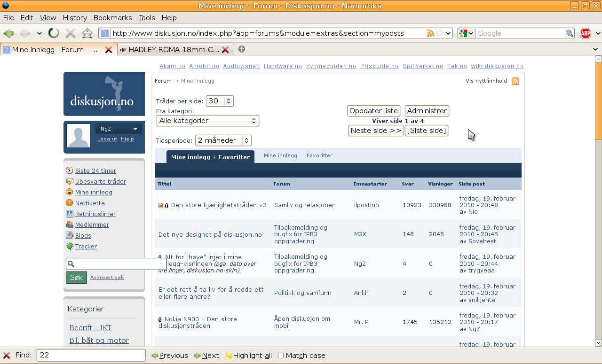Click the Medlemmer people icon
This screenshot has height=364, width=602.
click(x=70, y=225)
